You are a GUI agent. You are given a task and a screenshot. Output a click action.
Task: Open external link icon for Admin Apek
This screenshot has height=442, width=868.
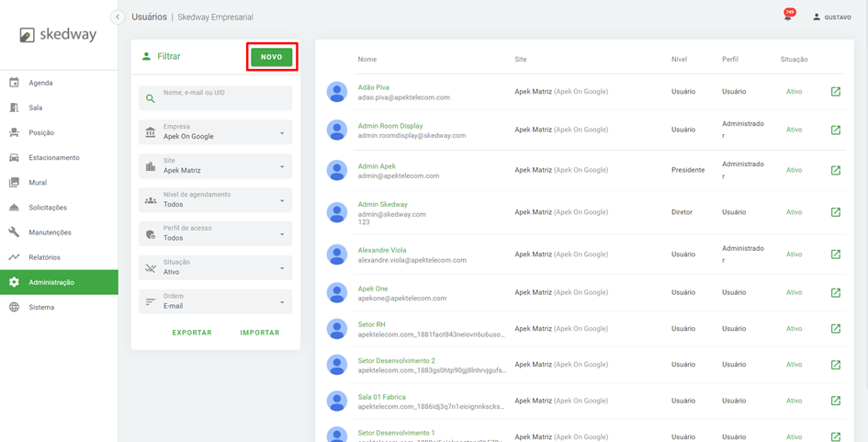tap(835, 170)
